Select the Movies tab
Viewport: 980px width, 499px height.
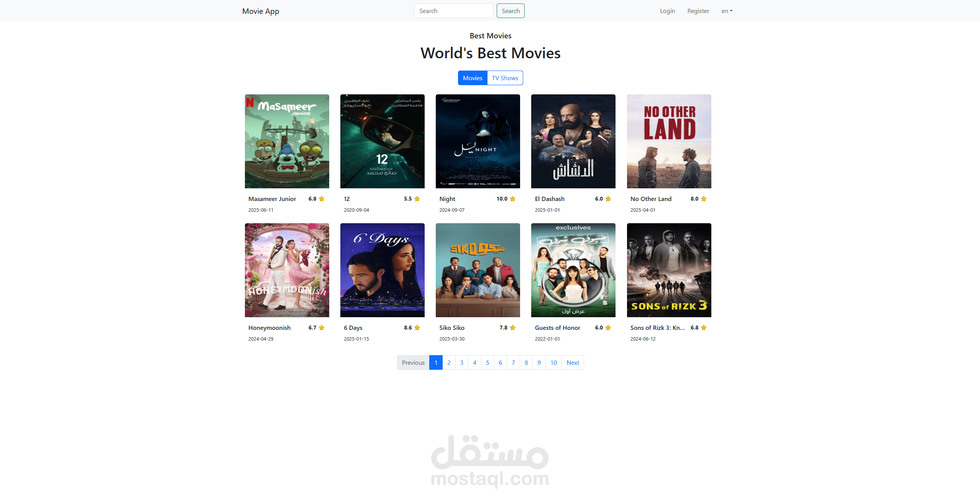point(473,78)
